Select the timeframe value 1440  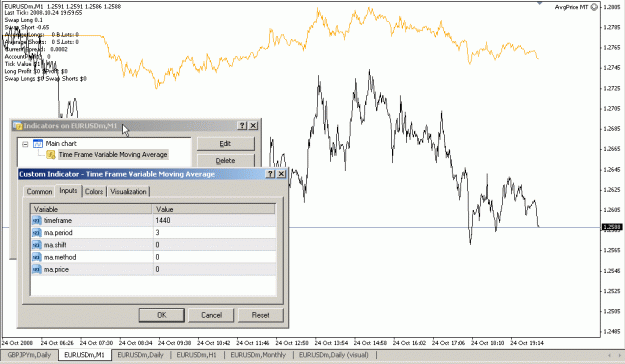click(x=214, y=220)
